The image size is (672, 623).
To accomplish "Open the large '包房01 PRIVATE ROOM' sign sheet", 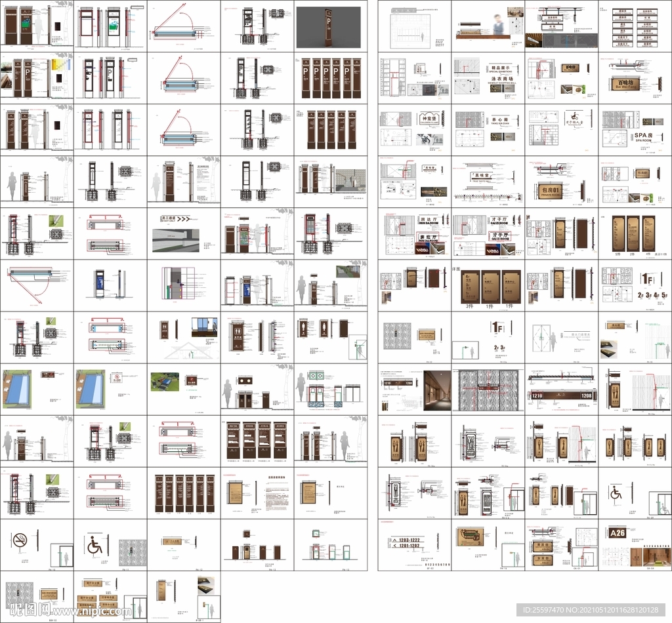I will tap(562, 182).
